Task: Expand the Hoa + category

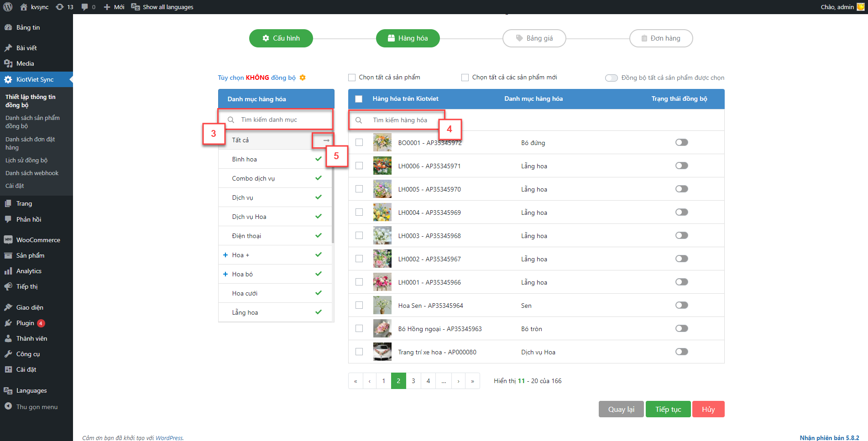Action: tap(225, 255)
